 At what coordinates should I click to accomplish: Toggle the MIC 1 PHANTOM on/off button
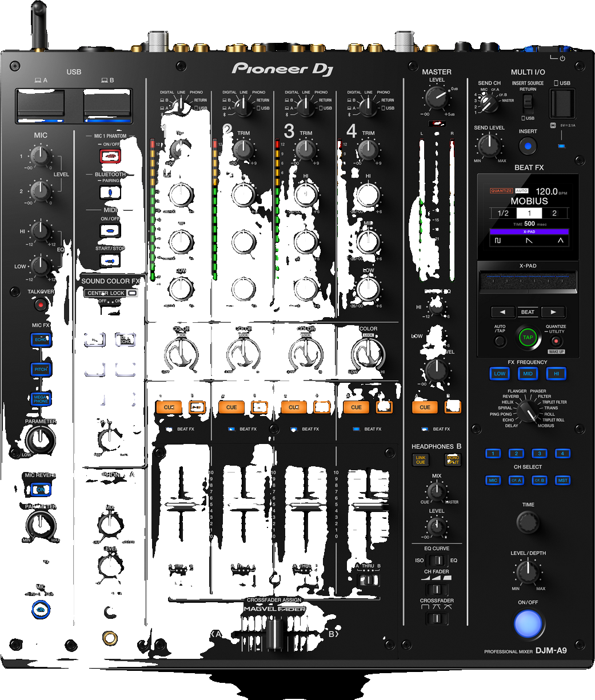pyautogui.click(x=110, y=156)
